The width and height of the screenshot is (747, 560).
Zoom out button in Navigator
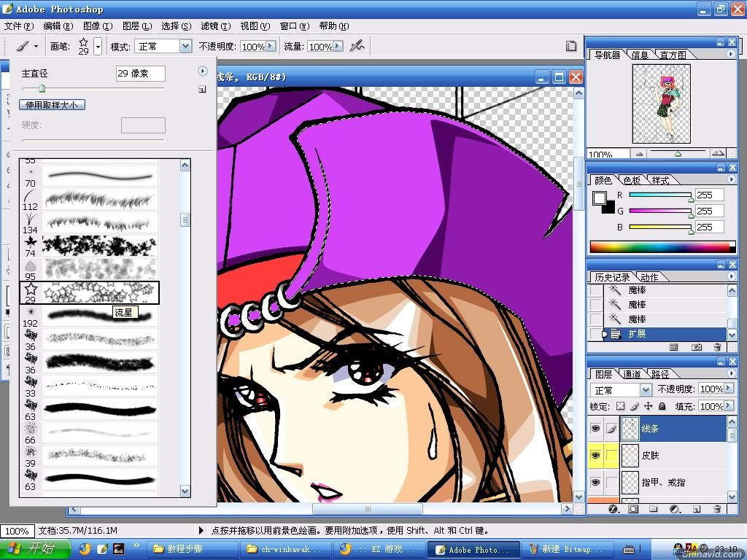[x=639, y=154]
